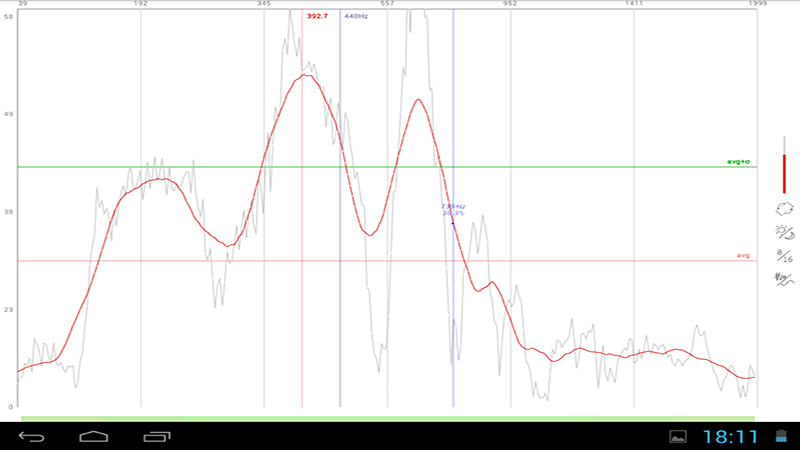Toggle the sharp-note smoothing wave icon
Viewport: 800px width, 450px height.
[x=785, y=279]
